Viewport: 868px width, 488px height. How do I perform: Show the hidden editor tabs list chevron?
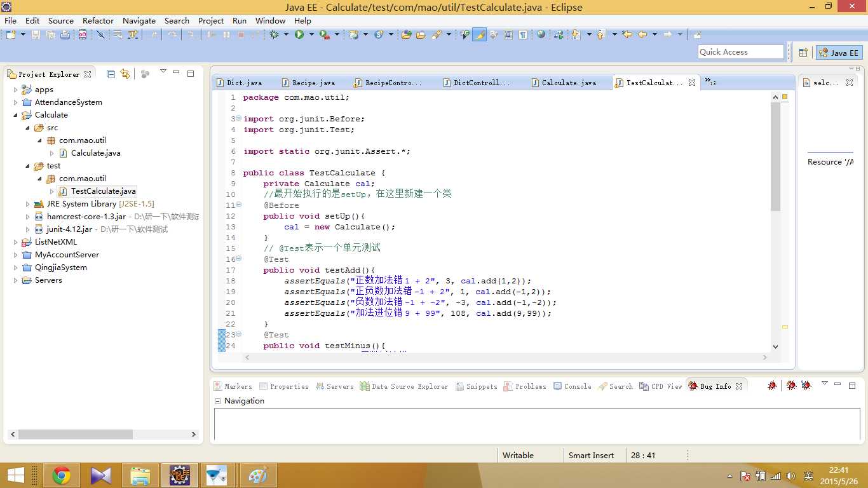pyautogui.click(x=710, y=82)
